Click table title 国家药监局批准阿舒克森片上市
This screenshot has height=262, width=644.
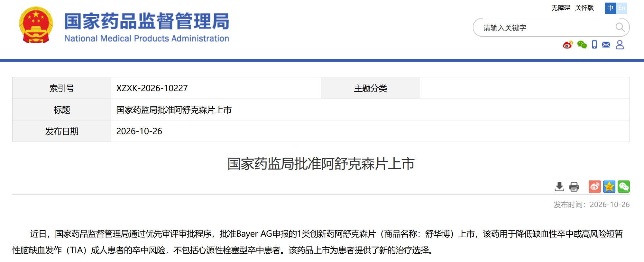click(x=174, y=110)
